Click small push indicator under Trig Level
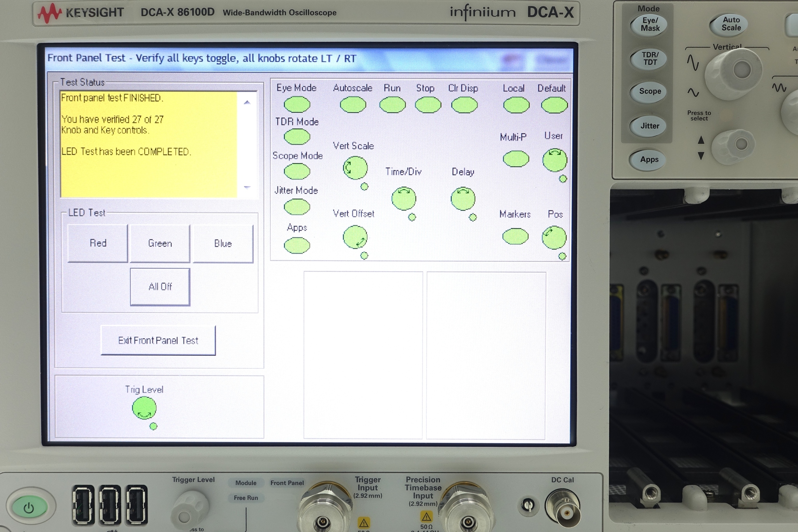Viewport: 798px width, 532px height. click(x=154, y=426)
